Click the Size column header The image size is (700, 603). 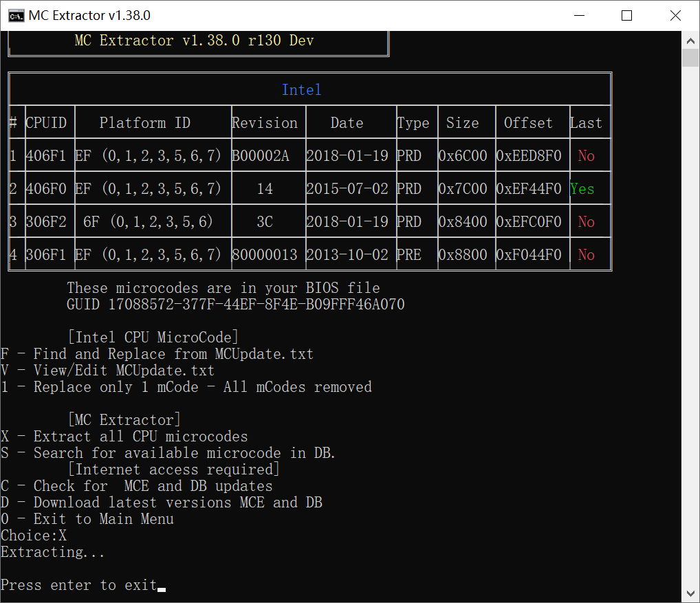click(463, 123)
